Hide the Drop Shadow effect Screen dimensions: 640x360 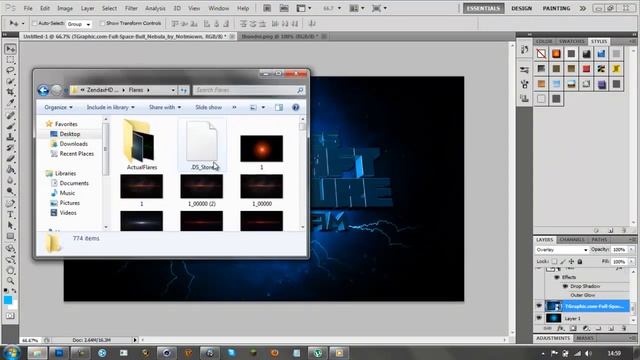coord(565,286)
